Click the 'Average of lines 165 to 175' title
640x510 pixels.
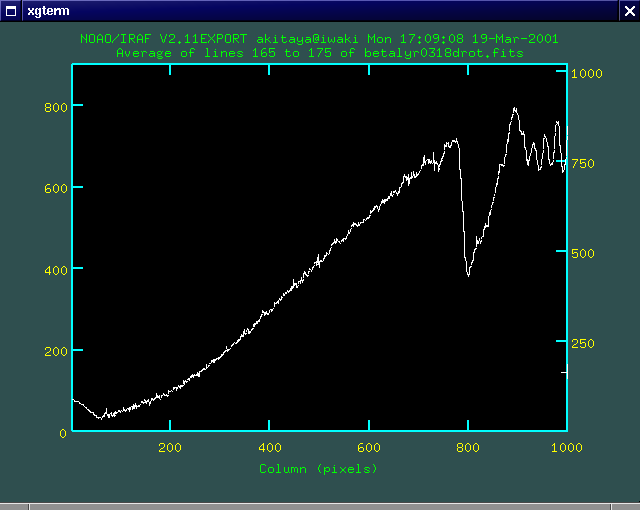(x=319, y=52)
